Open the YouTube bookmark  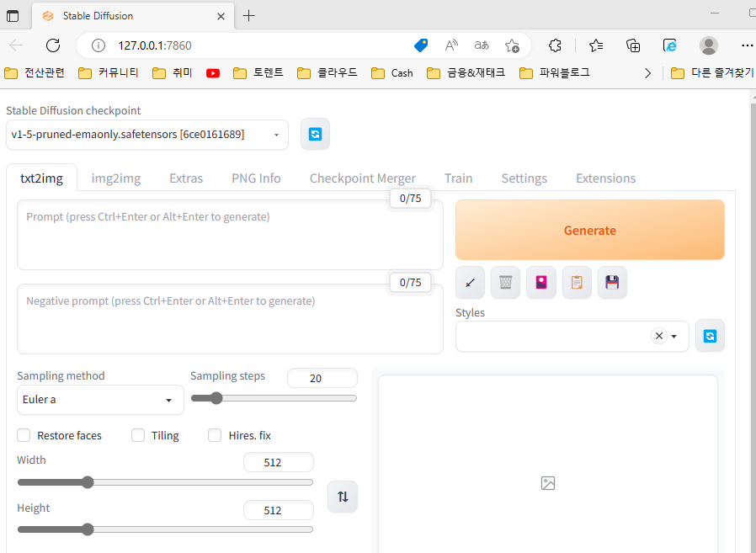point(213,73)
